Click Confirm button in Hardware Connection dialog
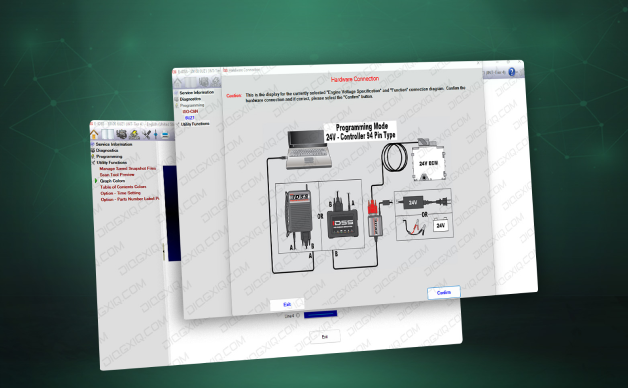The height and width of the screenshot is (388, 628). 444,292
